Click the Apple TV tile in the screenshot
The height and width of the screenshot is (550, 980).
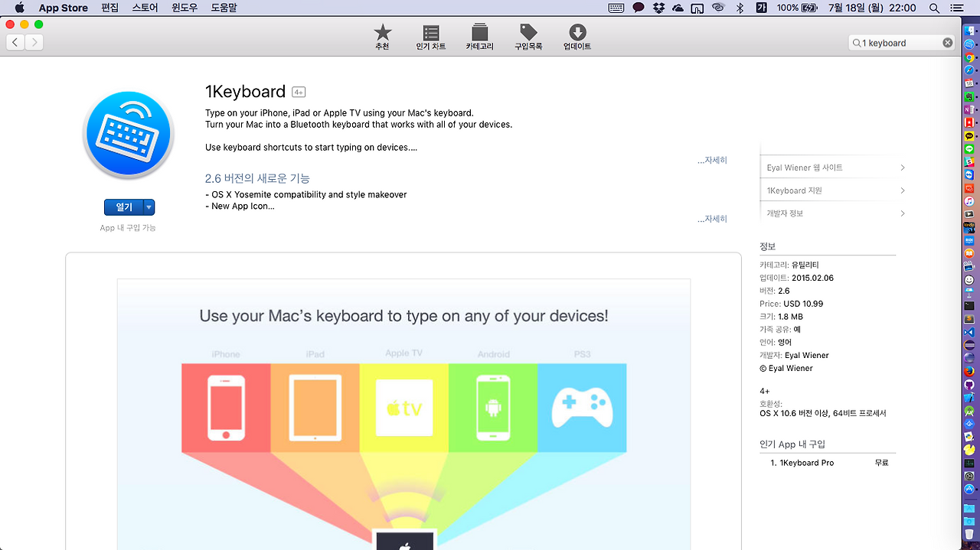(404, 408)
